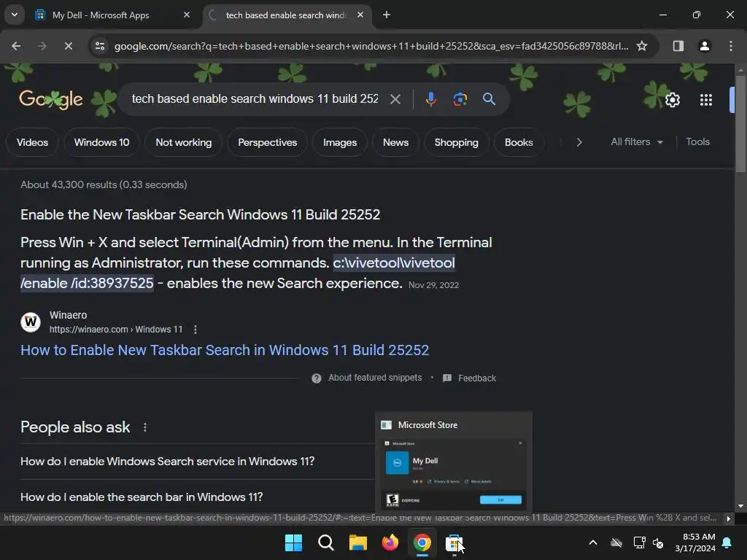The height and width of the screenshot is (560, 747).
Task: Show hidden system tray icons
Action: click(x=593, y=542)
